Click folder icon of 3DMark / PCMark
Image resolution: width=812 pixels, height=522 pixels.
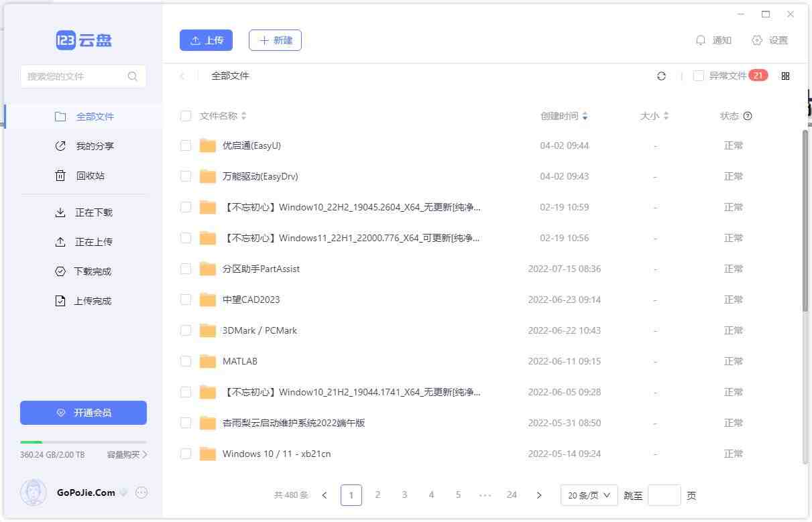tap(208, 330)
